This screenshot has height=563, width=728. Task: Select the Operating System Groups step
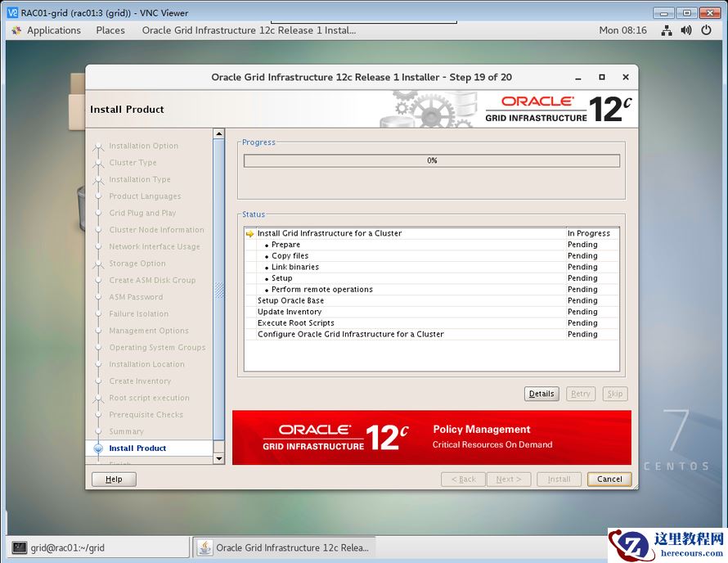pyautogui.click(x=157, y=348)
